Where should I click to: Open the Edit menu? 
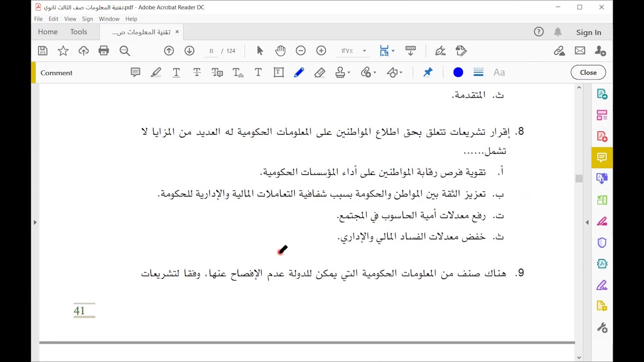click(53, 19)
